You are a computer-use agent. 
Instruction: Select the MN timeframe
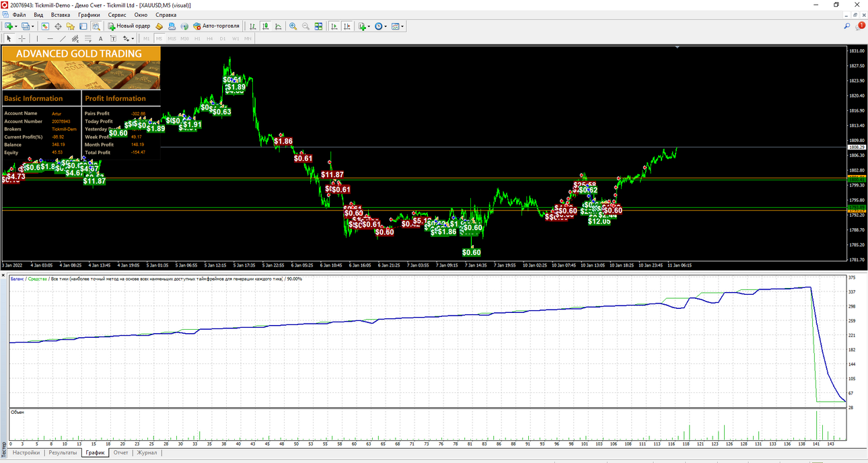pyautogui.click(x=248, y=38)
